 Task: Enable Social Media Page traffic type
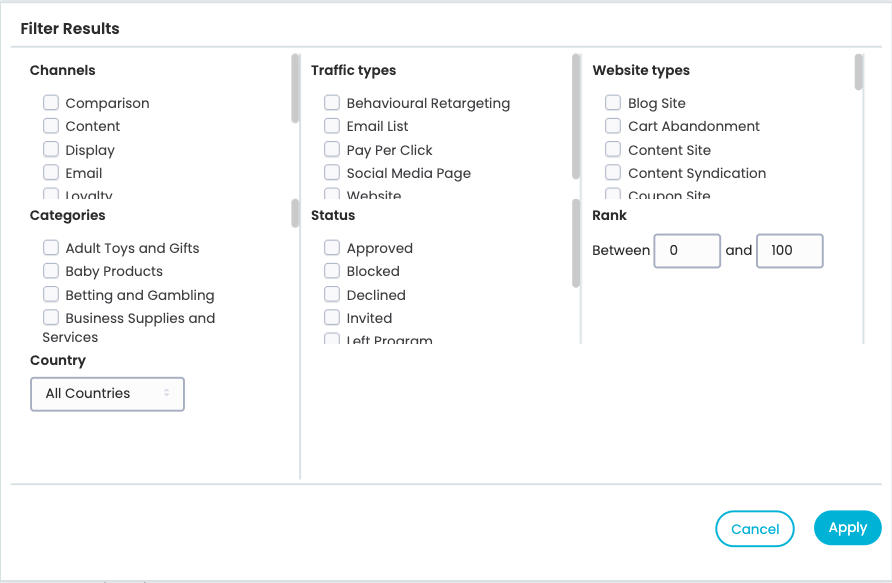click(x=332, y=173)
